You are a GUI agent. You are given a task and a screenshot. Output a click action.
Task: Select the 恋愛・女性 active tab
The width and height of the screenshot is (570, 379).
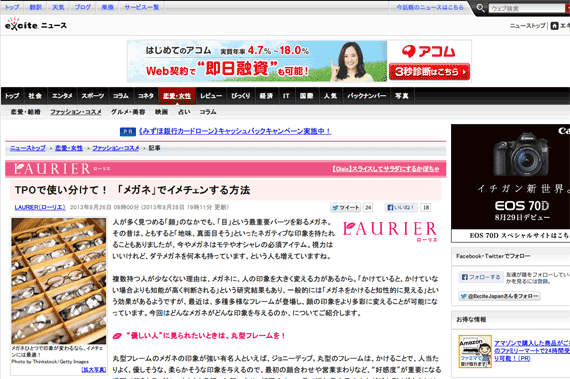[x=177, y=96]
